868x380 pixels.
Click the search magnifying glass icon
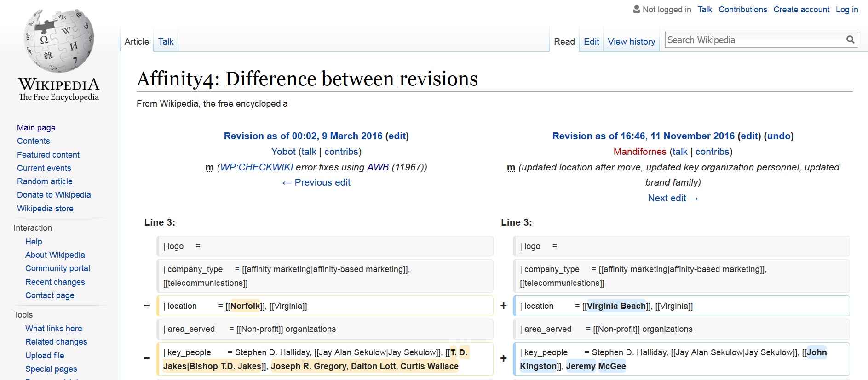coord(850,40)
